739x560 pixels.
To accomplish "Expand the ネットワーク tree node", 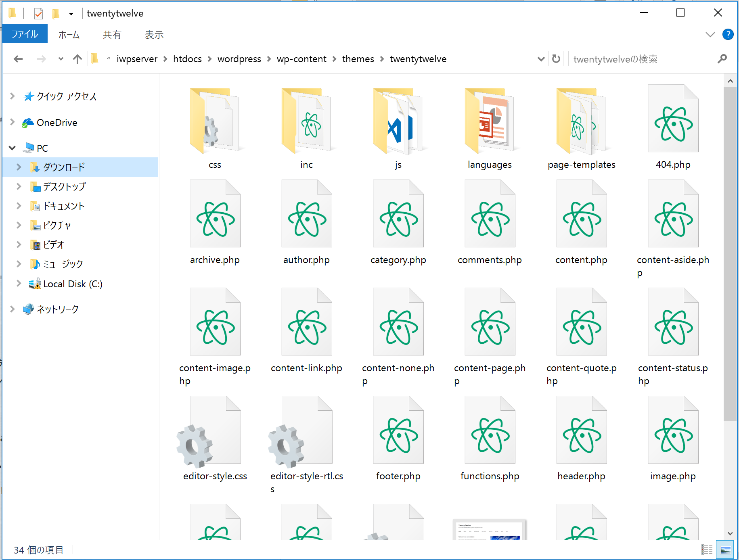I will click(x=12, y=309).
